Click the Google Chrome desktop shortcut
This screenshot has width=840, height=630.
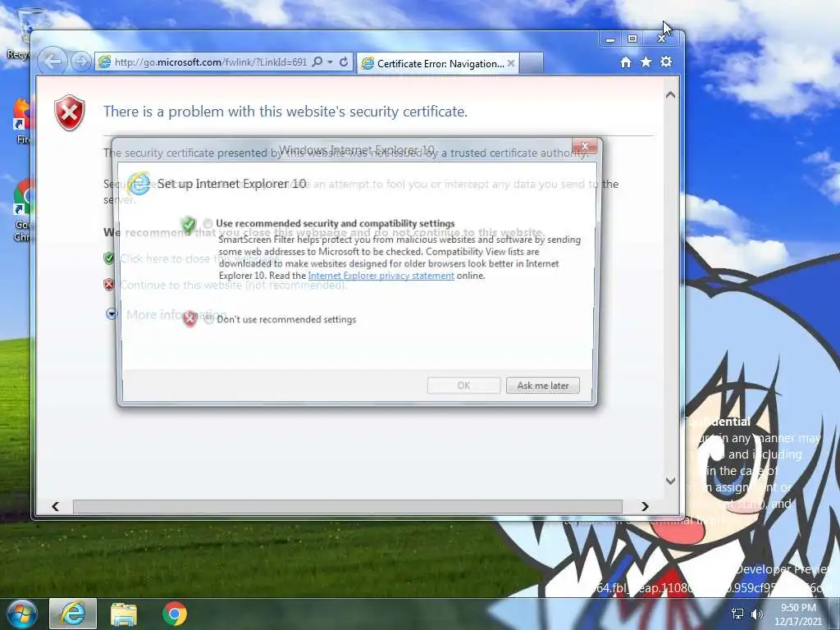(x=22, y=211)
